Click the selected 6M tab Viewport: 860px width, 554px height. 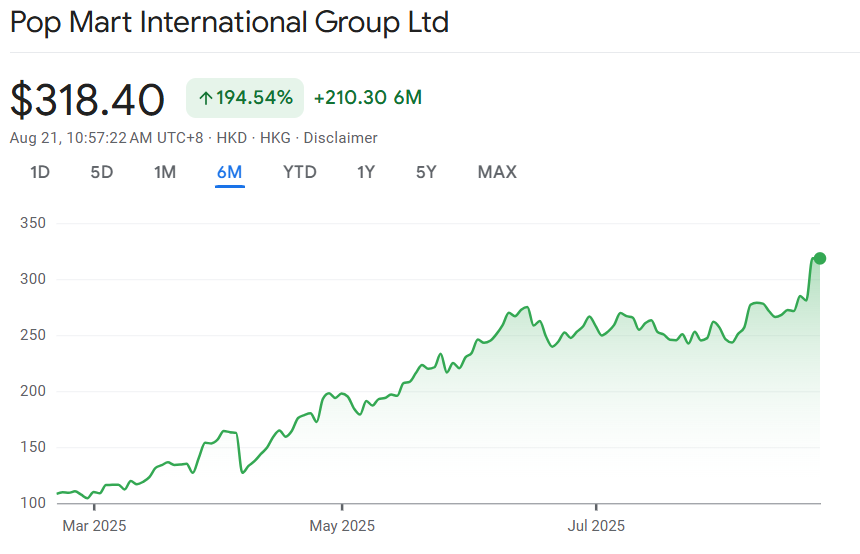tap(229, 172)
